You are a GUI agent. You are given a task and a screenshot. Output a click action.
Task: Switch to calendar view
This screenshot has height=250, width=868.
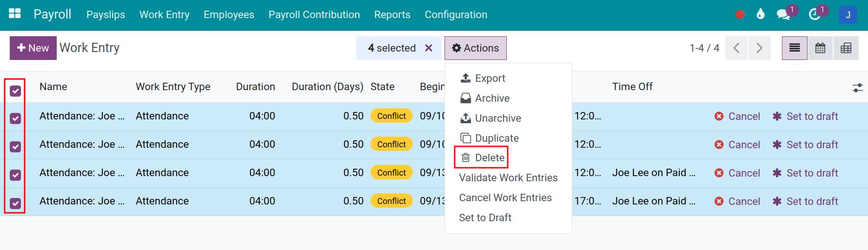pos(821,48)
